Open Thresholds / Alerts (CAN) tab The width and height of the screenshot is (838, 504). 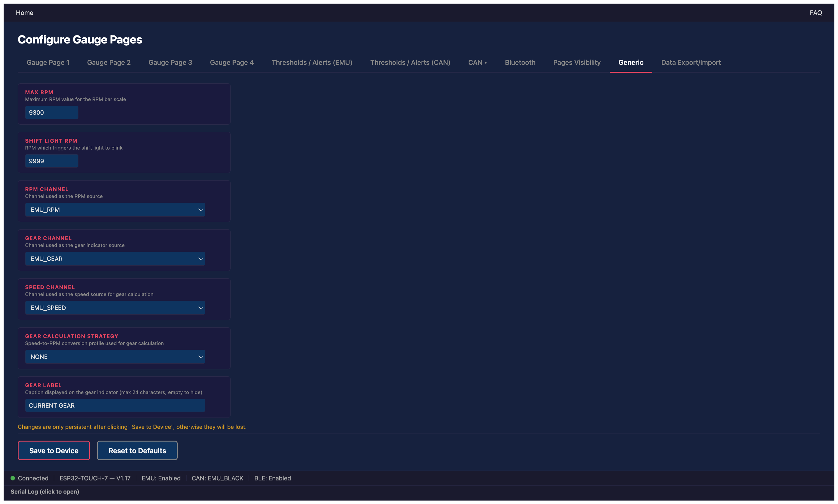click(410, 63)
